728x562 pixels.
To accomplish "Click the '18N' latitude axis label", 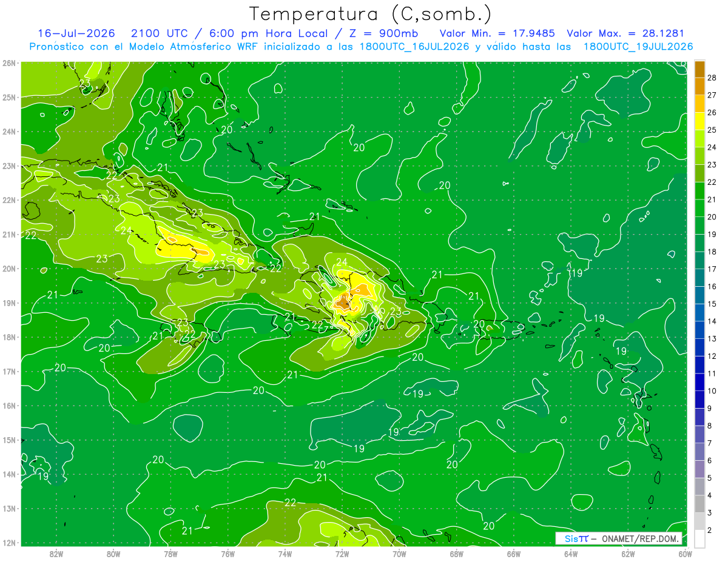I will click(8, 337).
